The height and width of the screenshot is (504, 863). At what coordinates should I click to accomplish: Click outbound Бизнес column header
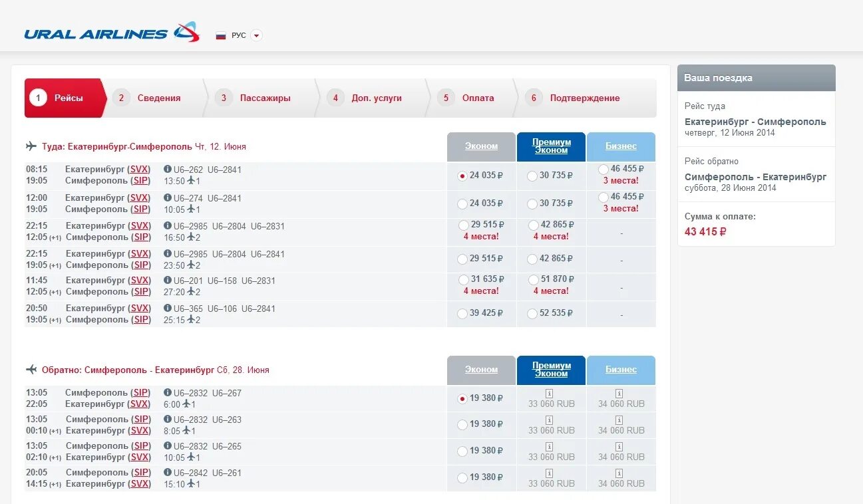[621, 146]
